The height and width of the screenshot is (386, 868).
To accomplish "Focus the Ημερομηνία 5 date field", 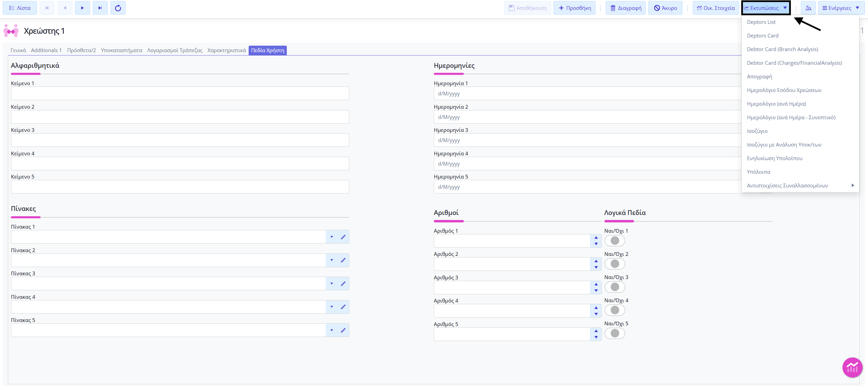I will [x=587, y=187].
